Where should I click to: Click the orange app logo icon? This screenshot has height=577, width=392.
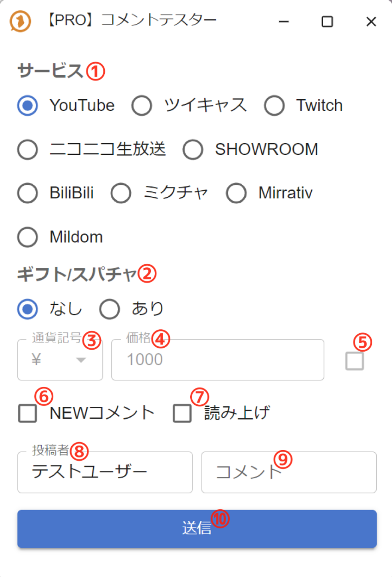coord(20,21)
